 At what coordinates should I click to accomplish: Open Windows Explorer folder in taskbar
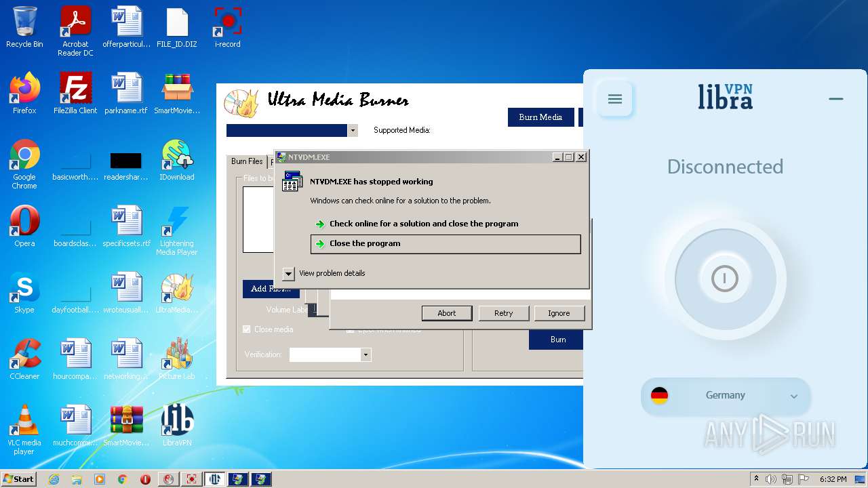point(77,479)
